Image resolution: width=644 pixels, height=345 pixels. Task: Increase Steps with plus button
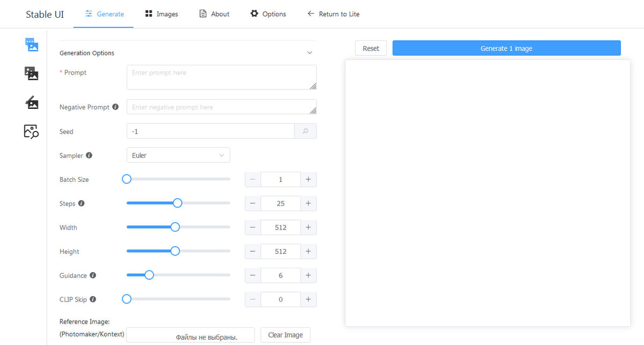(x=308, y=203)
